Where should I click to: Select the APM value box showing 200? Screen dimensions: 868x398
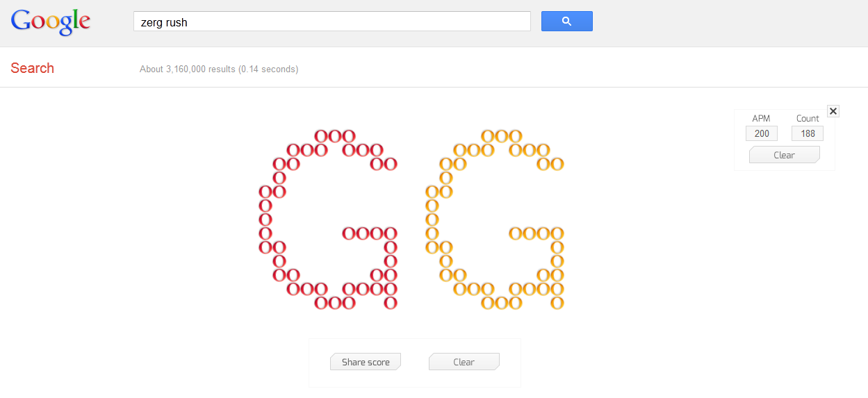click(762, 133)
